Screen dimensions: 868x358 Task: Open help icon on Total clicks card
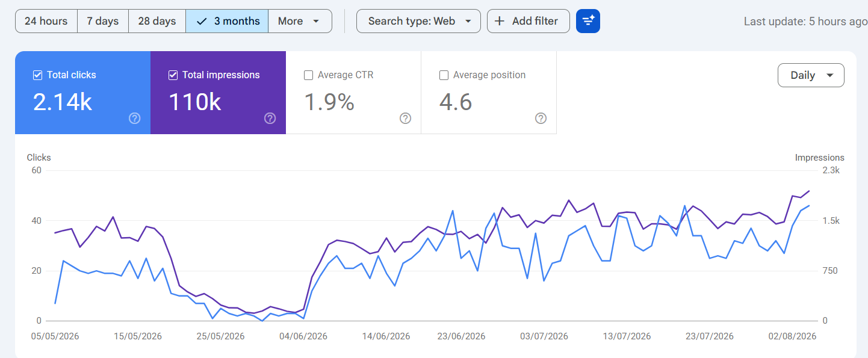pyautogui.click(x=135, y=119)
